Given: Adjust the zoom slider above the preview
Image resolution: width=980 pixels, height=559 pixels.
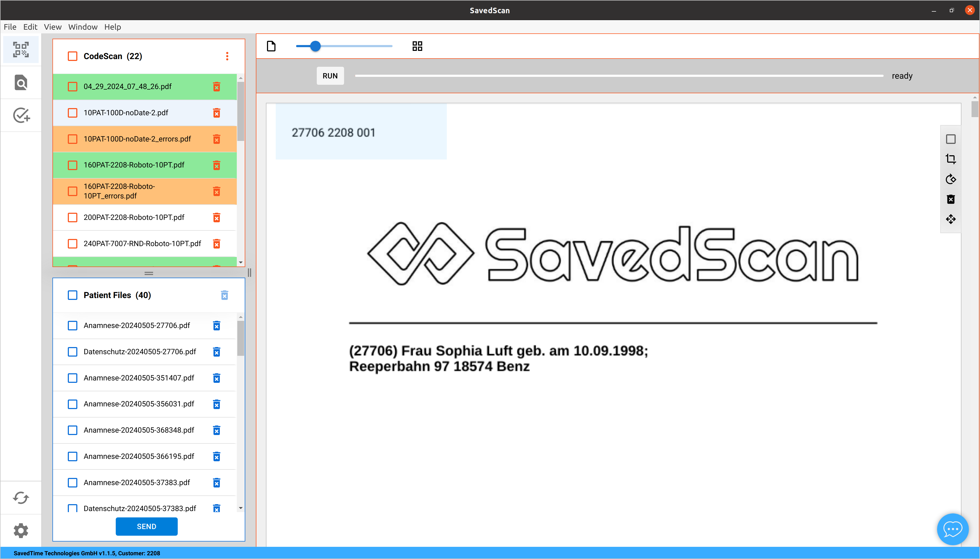Looking at the screenshot, I should pyautogui.click(x=315, y=46).
